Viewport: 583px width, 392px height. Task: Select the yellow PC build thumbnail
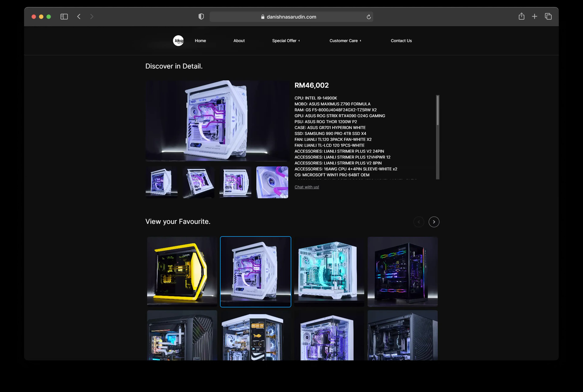point(182,272)
